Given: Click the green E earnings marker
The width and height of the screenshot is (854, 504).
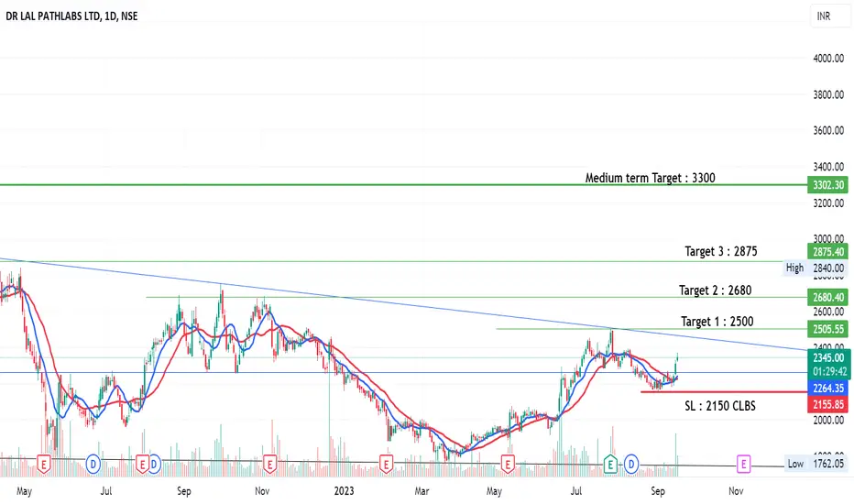Looking at the screenshot, I should click(x=610, y=465).
